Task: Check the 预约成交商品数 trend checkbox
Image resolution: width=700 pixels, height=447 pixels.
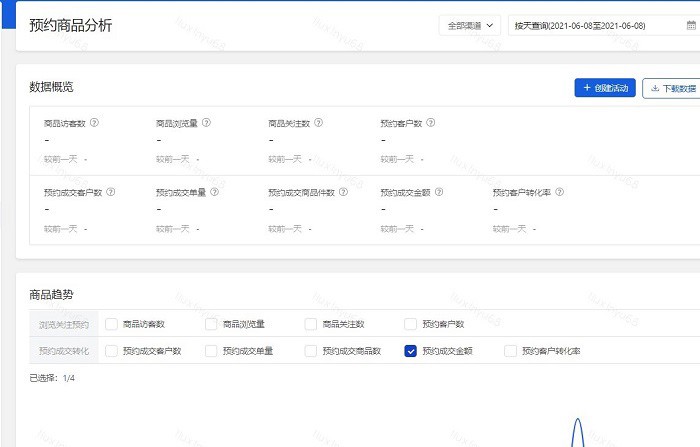Action: [311, 351]
